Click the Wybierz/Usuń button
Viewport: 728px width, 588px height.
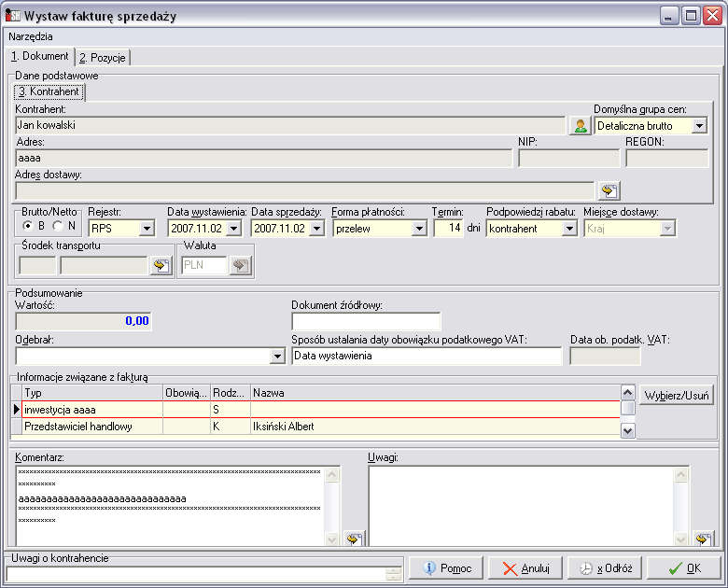(677, 395)
